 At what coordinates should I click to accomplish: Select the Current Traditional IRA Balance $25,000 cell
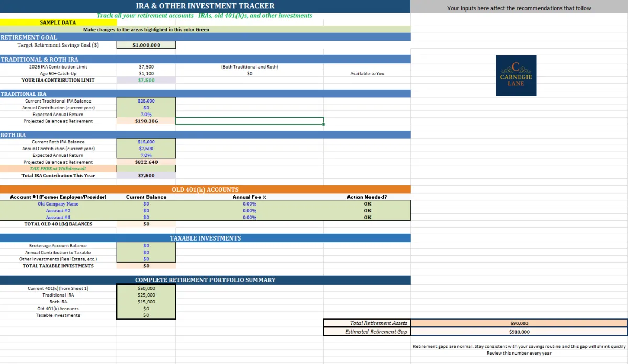[x=147, y=101]
